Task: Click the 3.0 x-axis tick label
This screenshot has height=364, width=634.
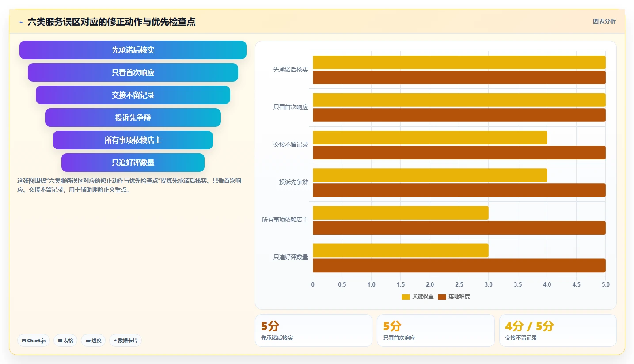Action: point(488,285)
